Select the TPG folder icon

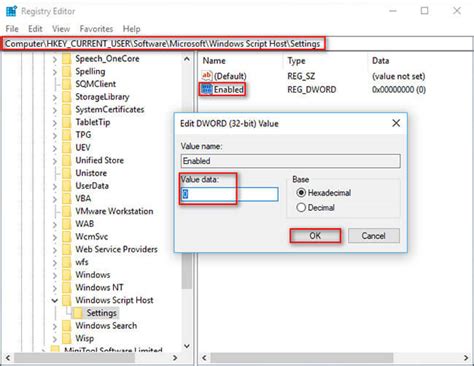coord(67,135)
